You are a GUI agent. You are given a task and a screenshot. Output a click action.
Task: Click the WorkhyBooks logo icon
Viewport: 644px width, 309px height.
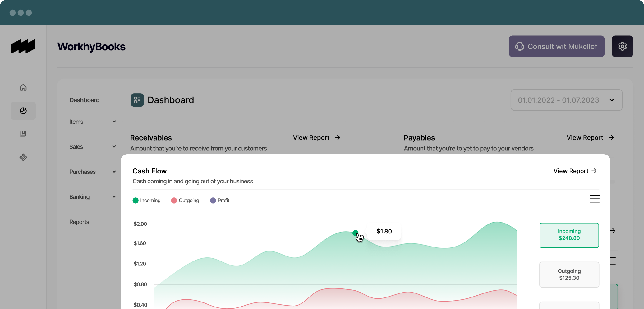click(23, 46)
